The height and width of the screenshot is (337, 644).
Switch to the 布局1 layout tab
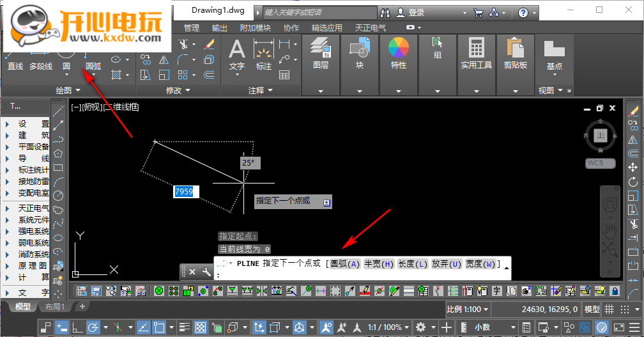(56, 307)
